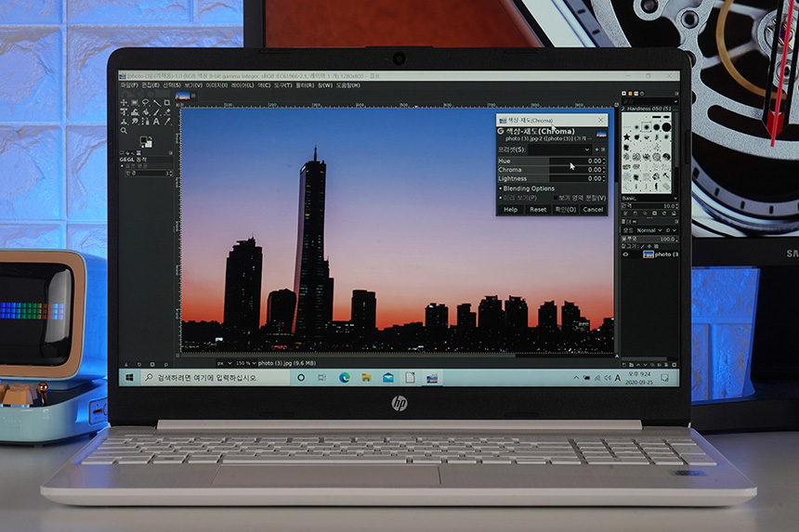Screen dimensions: 799x532
Task: Select the Rectangle Select tool
Action: (x=135, y=102)
